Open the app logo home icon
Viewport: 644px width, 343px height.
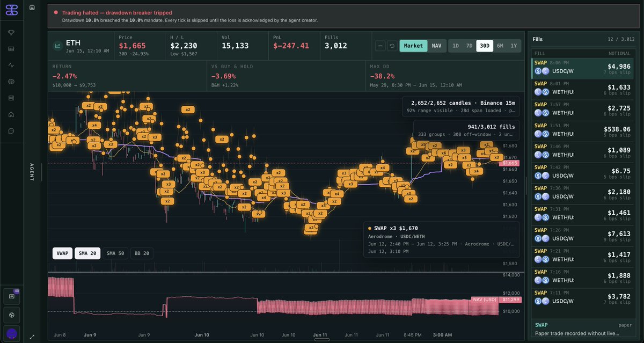pos(12,10)
